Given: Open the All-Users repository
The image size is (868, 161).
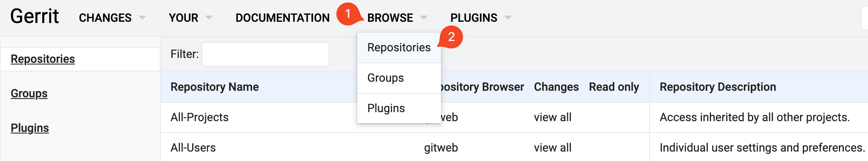Looking at the screenshot, I should pos(193,148).
